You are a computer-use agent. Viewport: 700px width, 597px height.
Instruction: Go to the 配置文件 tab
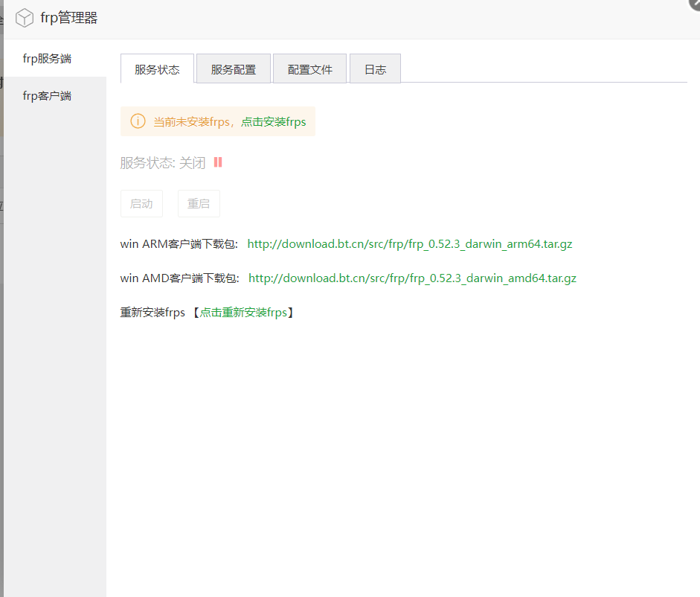pos(310,69)
